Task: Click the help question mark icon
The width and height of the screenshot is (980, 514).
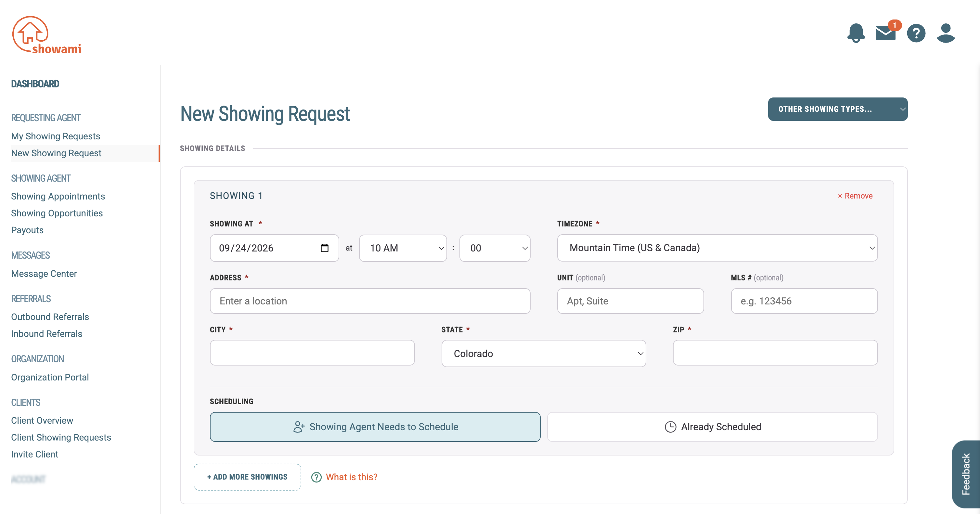Action: (x=916, y=33)
